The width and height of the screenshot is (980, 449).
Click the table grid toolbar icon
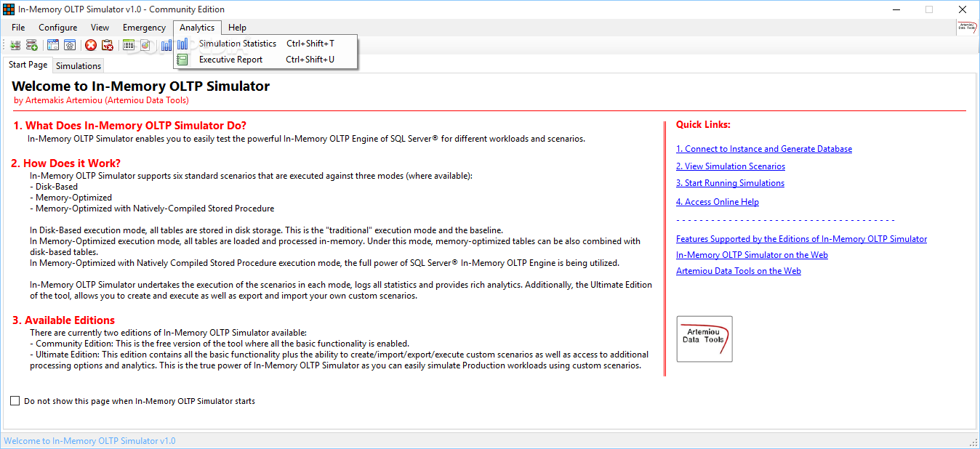tap(129, 45)
